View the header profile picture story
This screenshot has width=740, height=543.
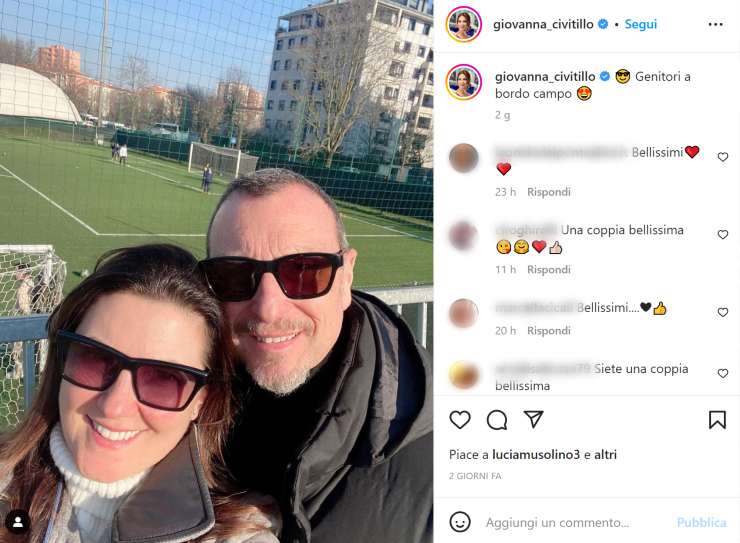click(463, 24)
